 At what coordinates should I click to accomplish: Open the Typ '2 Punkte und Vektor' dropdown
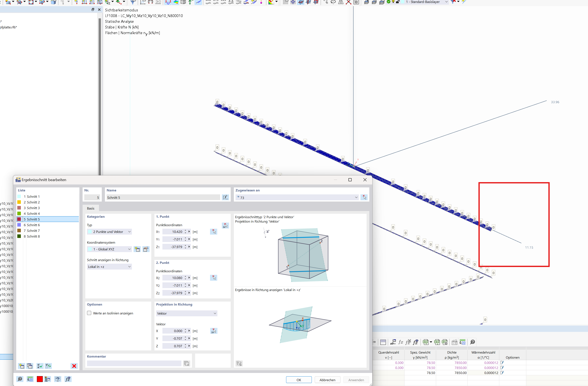(109, 232)
